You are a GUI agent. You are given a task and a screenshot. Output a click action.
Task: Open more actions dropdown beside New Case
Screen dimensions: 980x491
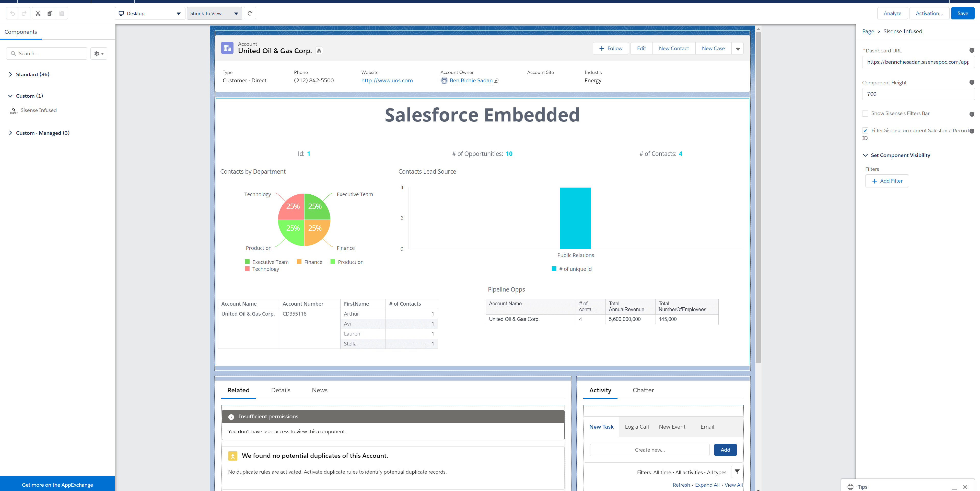pyautogui.click(x=738, y=49)
